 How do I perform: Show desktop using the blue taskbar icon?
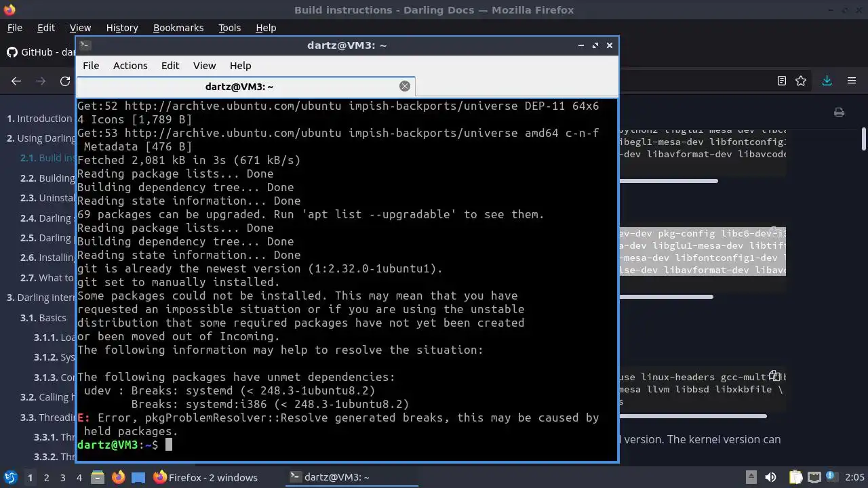(x=138, y=477)
